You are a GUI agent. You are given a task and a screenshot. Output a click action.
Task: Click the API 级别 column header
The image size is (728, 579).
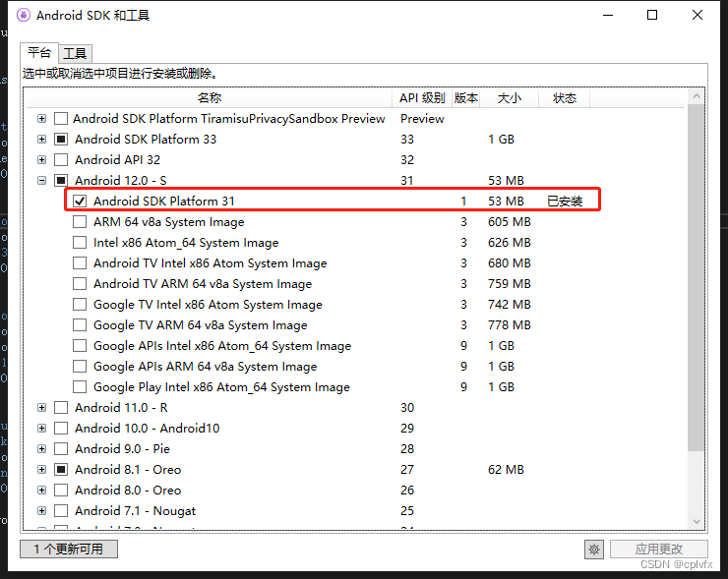tap(422, 98)
